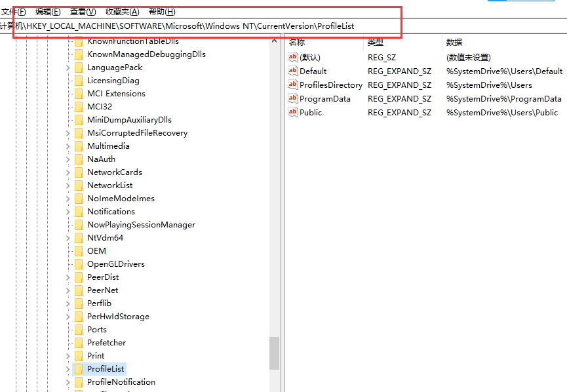The image size is (567, 392).
Task: Click the Default value's string icon
Action: (x=293, y=71)
